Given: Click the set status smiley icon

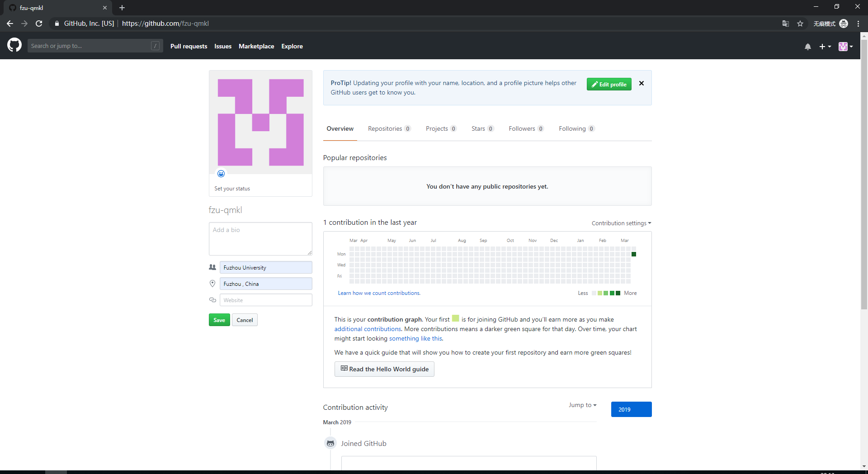Looking at the screenshot, I should [221, 174].
